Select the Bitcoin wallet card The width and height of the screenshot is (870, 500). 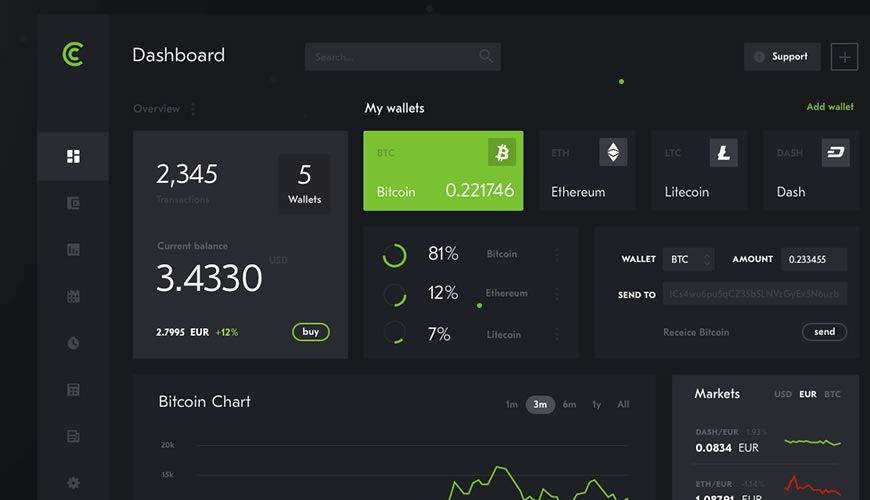click(x=443, y=171)
